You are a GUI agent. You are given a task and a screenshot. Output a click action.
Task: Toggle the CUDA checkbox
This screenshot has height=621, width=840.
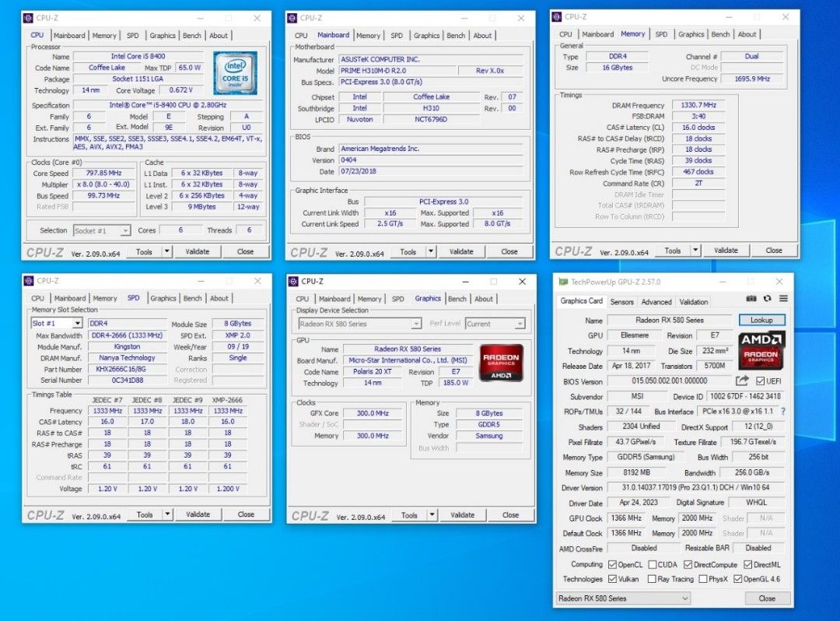pyautogui.click(x=652, y=564)
